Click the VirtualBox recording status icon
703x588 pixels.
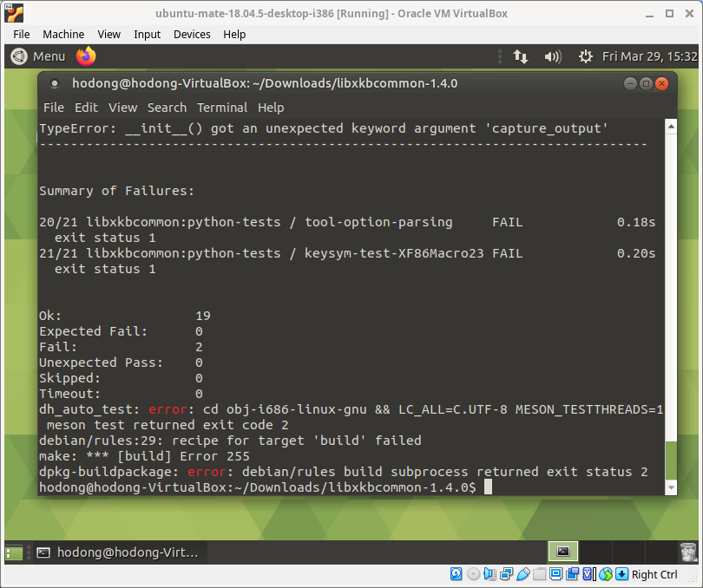573,574
